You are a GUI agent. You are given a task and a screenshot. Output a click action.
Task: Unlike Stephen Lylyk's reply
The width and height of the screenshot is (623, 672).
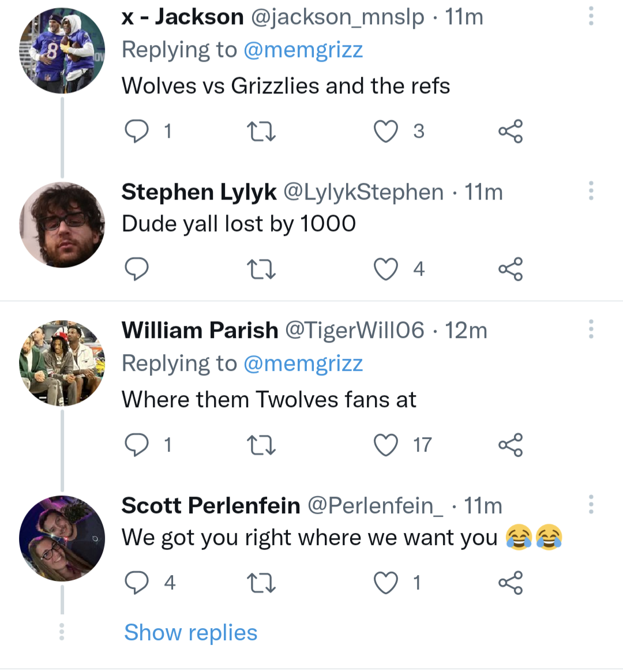pos(385,269)
